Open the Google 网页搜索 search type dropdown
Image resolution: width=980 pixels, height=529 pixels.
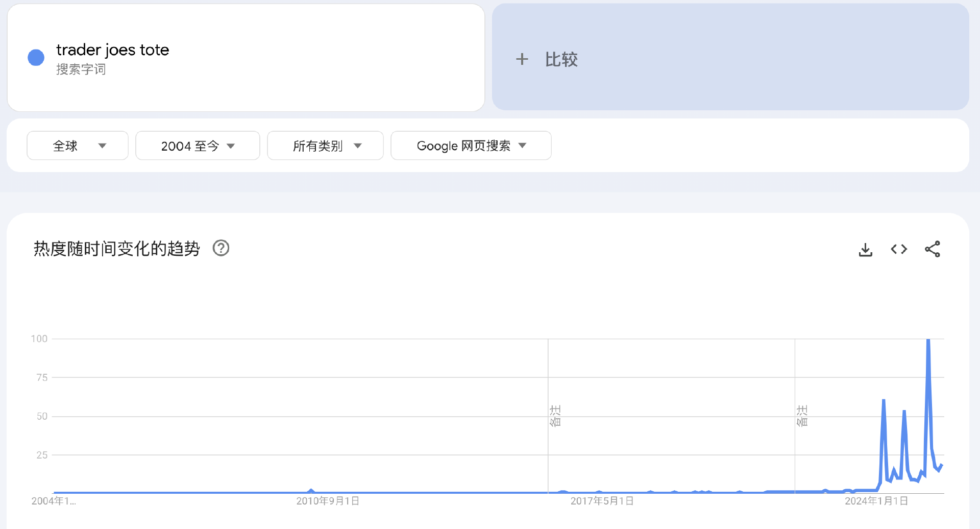pos(471,146)
